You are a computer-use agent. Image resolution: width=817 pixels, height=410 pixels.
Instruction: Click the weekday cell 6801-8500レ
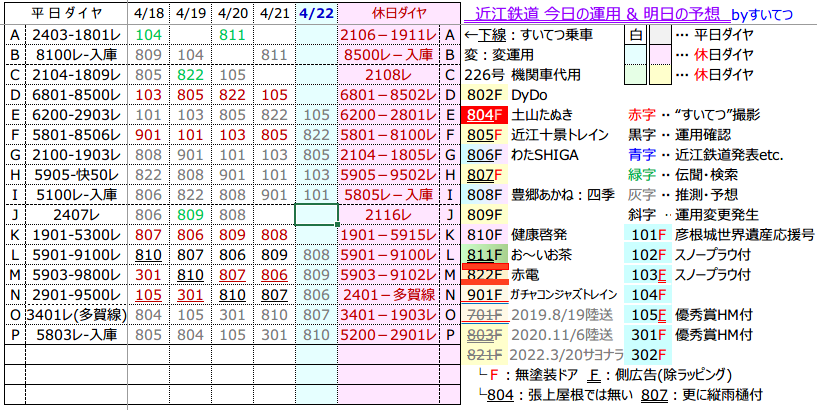77,95
